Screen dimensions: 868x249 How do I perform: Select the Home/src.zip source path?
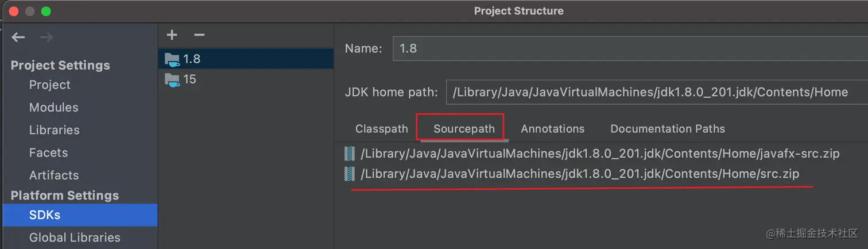tap(580, 174)
